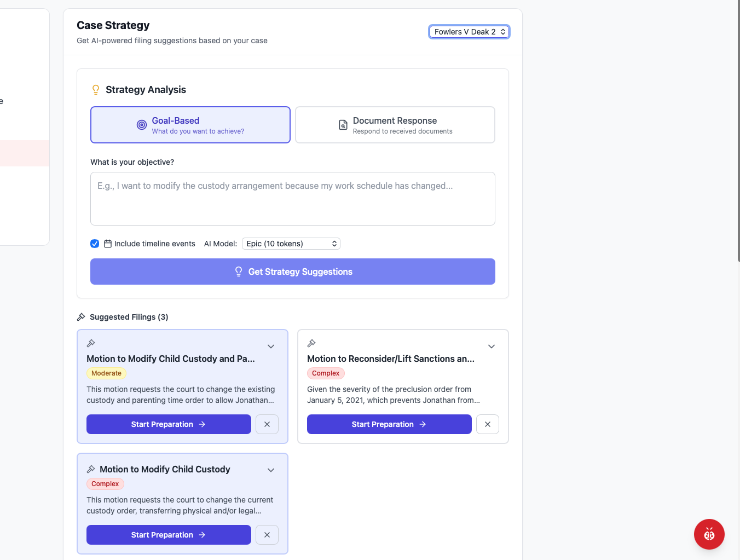Click the gavel icon beside Suggested Filings
The image size is (740, 560).
point(81,317)
